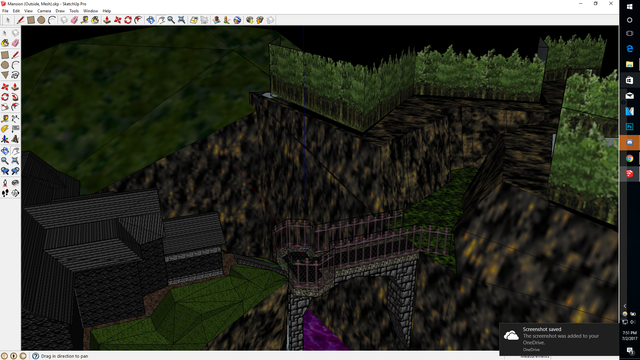Select the Rectangle tool in top toolbar
Image resolution: width=640 pixels, height=360 pixels.
point(31,20)
